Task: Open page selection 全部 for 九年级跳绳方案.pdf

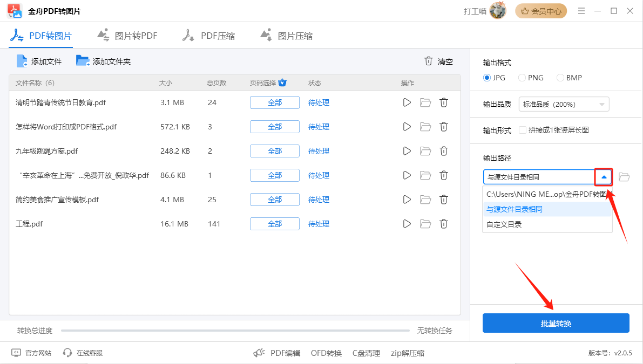Action: [x=275, y=151]
